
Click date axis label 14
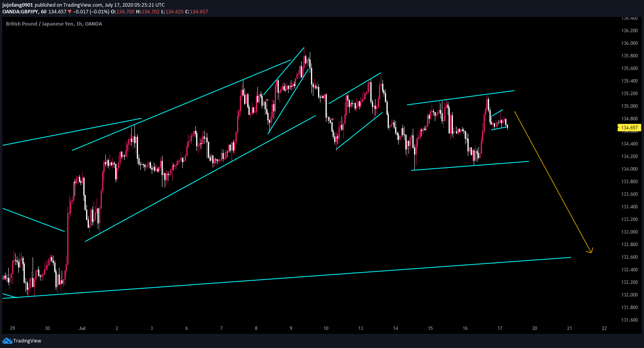point(396,328)
